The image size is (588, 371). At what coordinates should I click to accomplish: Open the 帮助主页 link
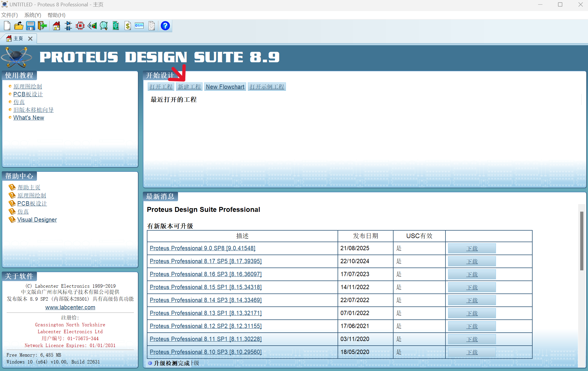tap(29, 187)
